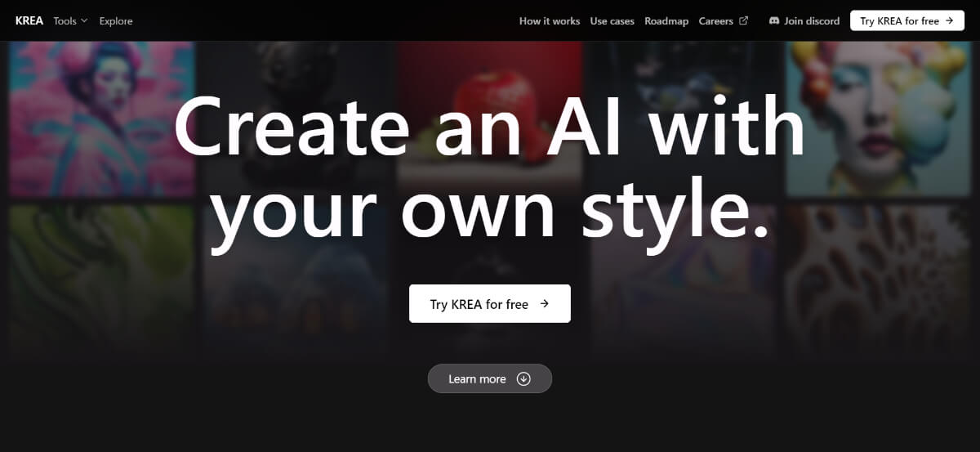Go to How it works section

[x=550, y=21]
